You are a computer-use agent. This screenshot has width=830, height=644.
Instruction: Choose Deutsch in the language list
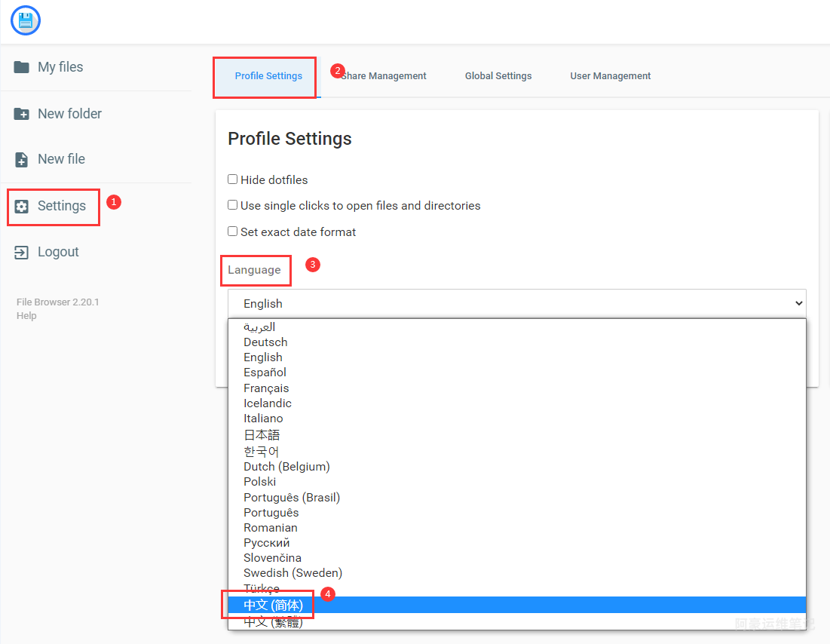pyautogui.click(x=265, y=342)
